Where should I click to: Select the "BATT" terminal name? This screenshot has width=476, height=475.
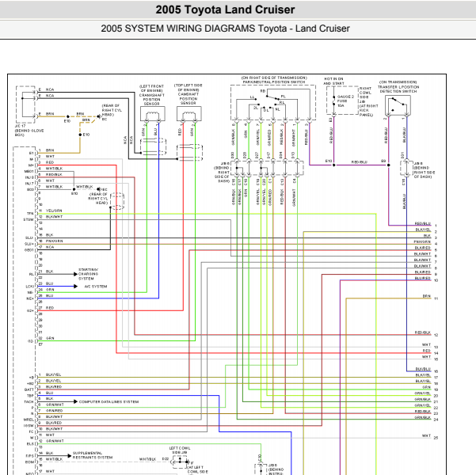pos(29,389)
